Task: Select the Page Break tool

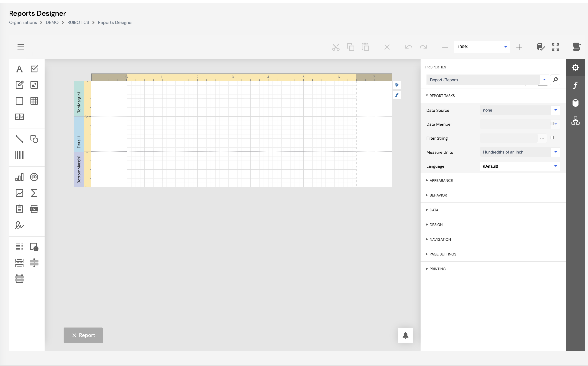Action: click(x=19, y=263)
